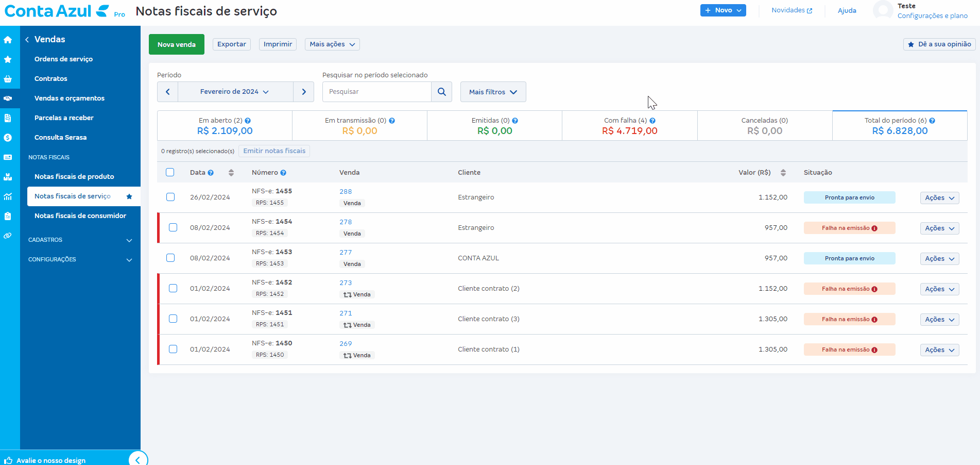Viewport: 980px width, 465px height.
Task: Open the favorites star icon in left rail
Action: [x=8, y=59]
